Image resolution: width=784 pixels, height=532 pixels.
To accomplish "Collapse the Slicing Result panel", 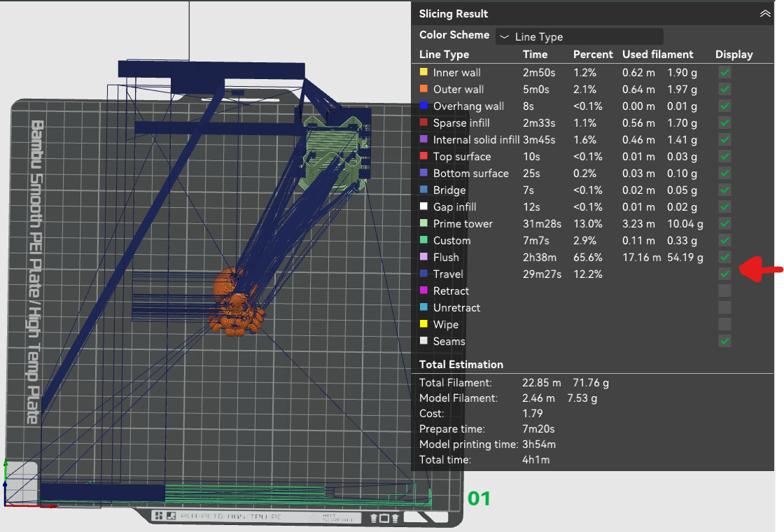I will (x=764, y=14).
